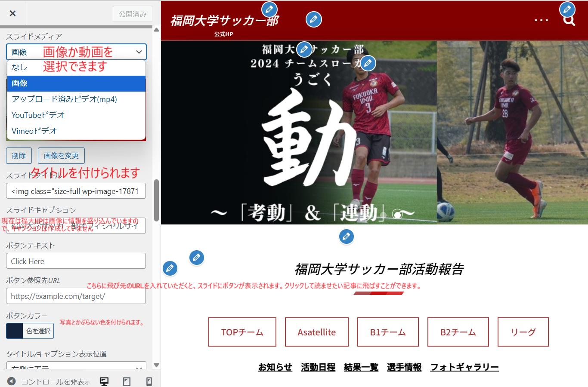Open the button color picker 色を選択

click(x=30, y=331)
